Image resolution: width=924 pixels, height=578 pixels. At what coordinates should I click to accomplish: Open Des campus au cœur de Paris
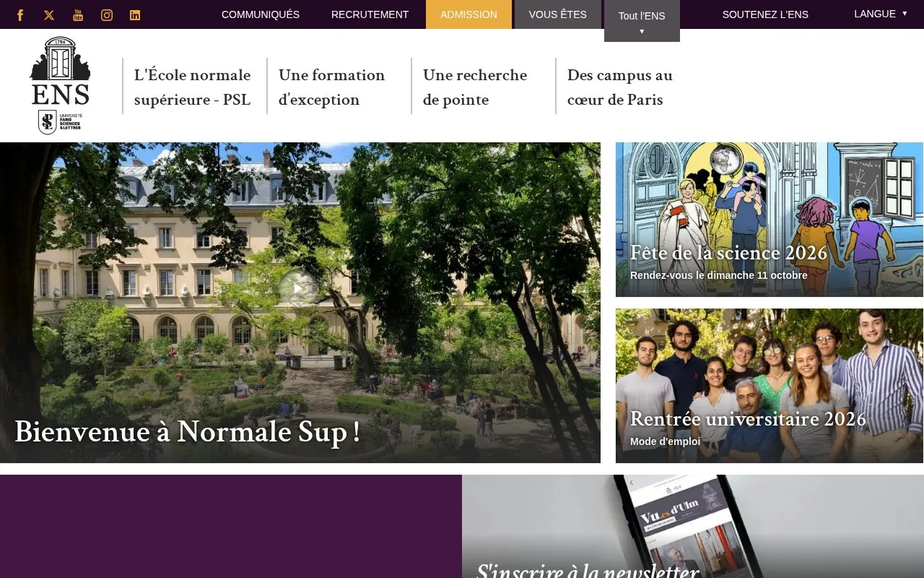click(x=620, y=87)
